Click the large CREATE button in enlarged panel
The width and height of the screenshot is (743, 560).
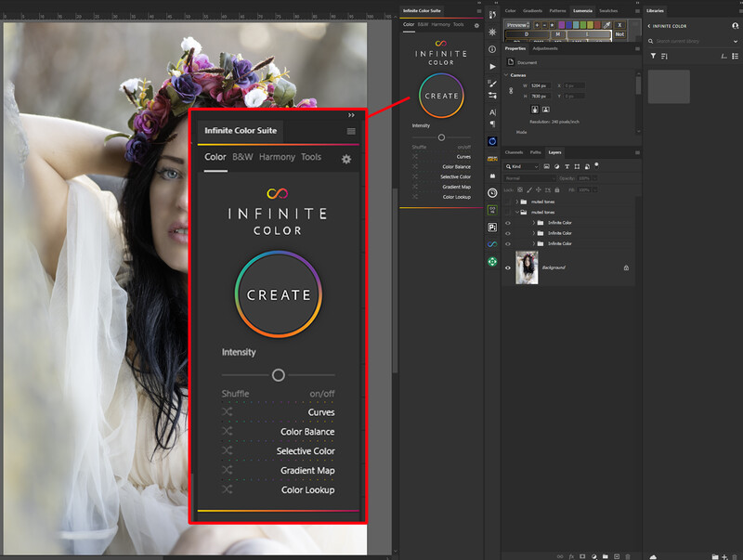click(278, 294)
